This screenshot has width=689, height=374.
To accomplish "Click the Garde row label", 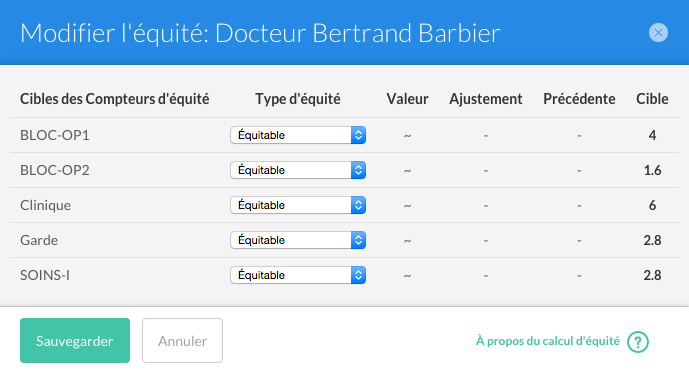I will [39, 240].
